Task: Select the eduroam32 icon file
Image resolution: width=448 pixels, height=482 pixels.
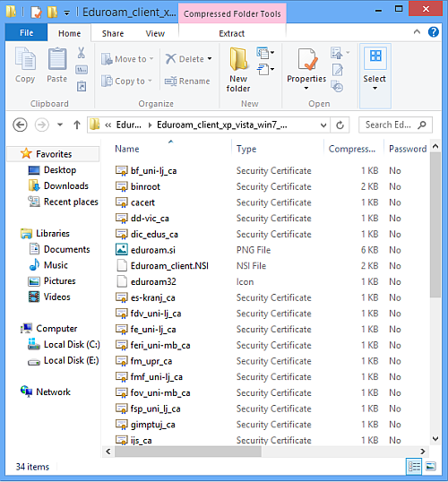Action: coord(146,282)
